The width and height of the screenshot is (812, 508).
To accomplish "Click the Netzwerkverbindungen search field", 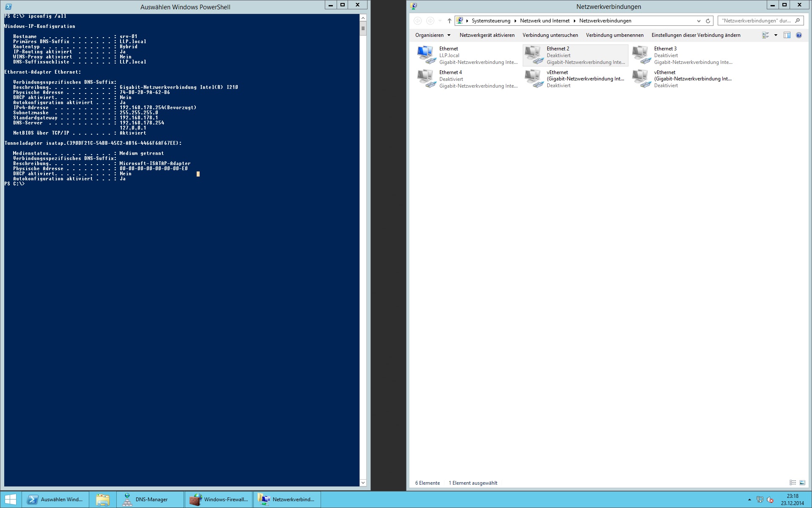I will coord(756,21).
